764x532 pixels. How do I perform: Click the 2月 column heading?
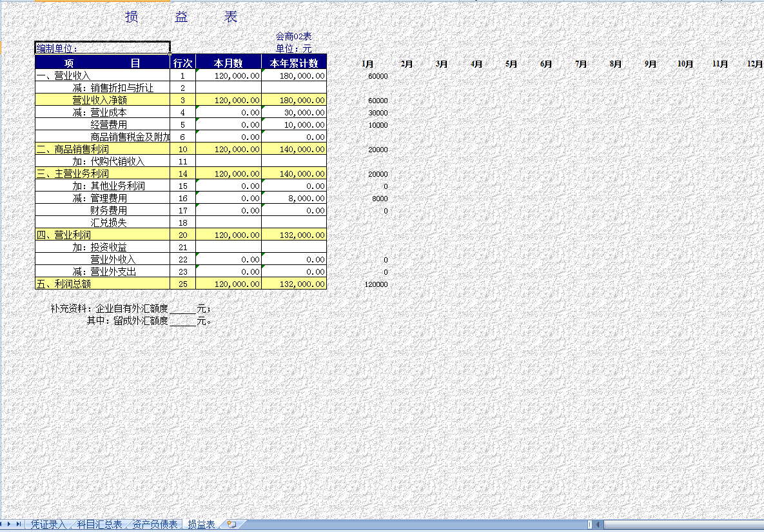tap(406, 64)
